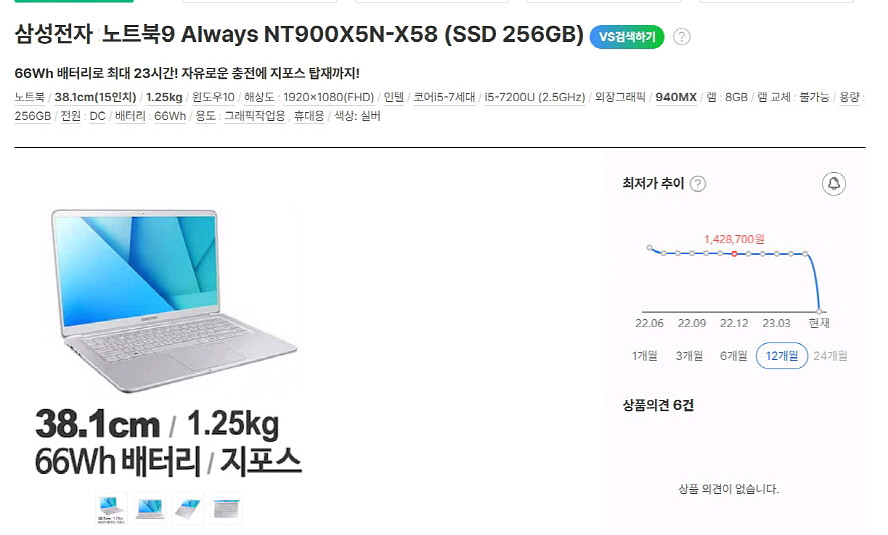Click the VS검색하기 button
The height and width of the screenshot is (535, 888).
626,37
